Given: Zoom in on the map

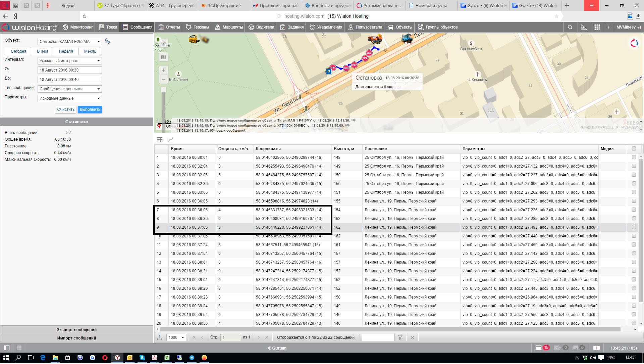Looking at the screenshot, I should click(163, 70).
